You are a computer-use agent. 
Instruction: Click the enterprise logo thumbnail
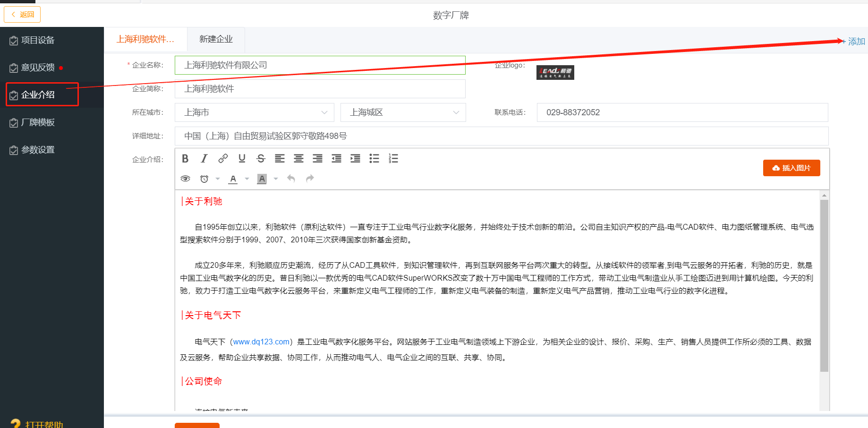[x=555, y=72]
